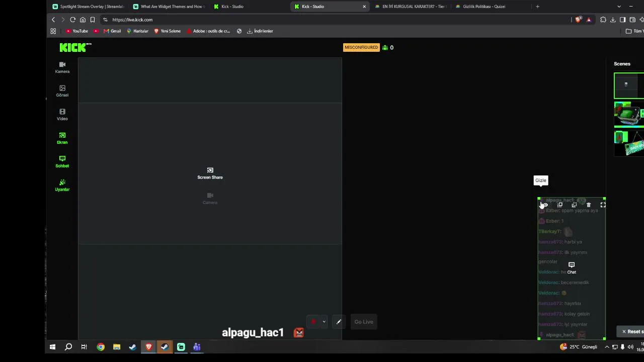Open Windows taskbar search
Image resolution: width=644 pixels, height=362 pixels.
[68, 347]
